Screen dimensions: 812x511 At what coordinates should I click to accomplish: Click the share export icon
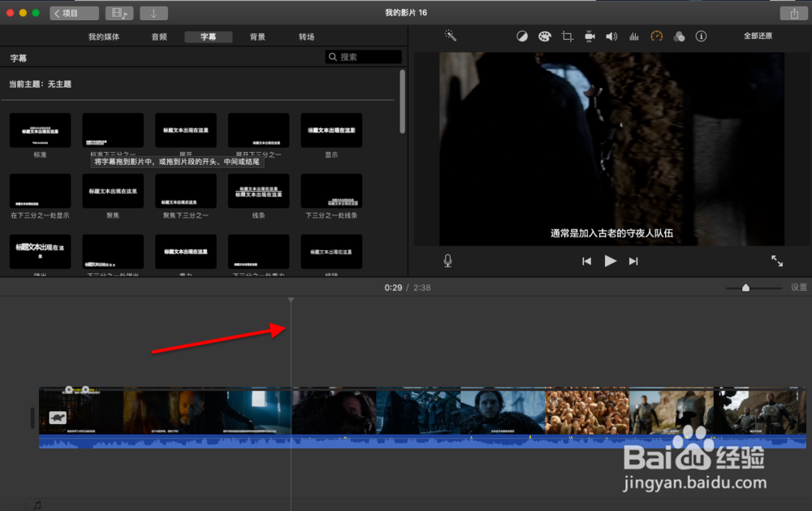pyautogui.click(x=794, y=14)
